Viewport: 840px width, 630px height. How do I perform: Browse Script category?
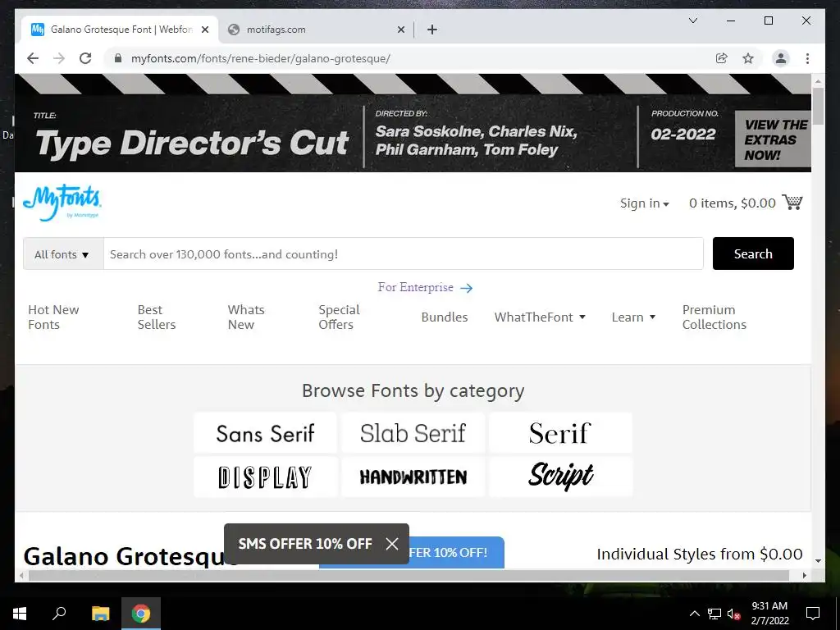[x=560, y=477]
